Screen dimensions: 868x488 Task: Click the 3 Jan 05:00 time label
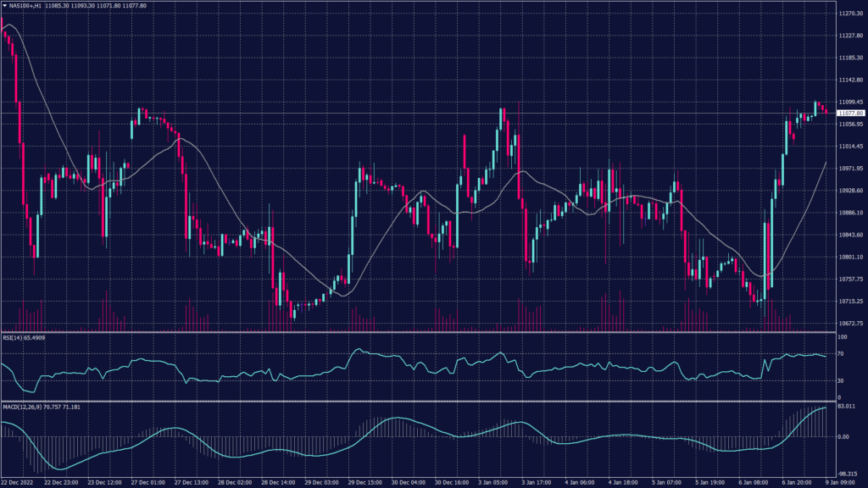tap(493, 483)
